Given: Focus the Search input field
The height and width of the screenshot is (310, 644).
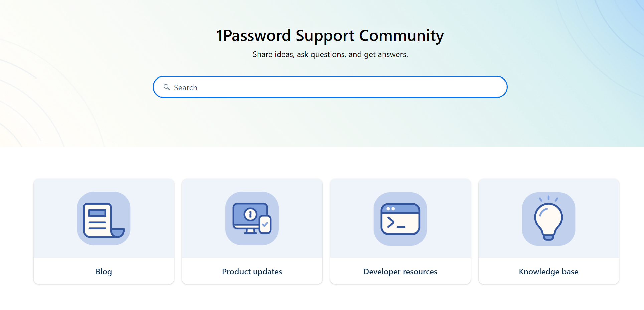Looking at the screenshot, I should click(330, 87).
